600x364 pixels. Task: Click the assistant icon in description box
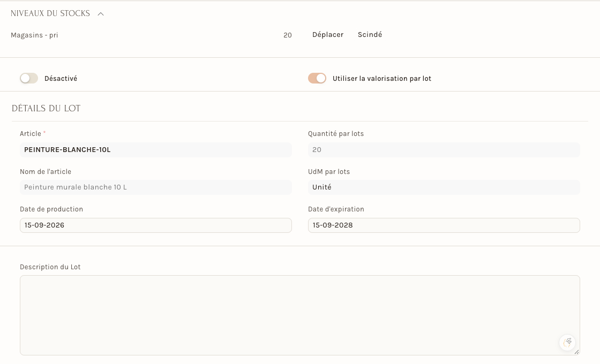coord(567,342)
